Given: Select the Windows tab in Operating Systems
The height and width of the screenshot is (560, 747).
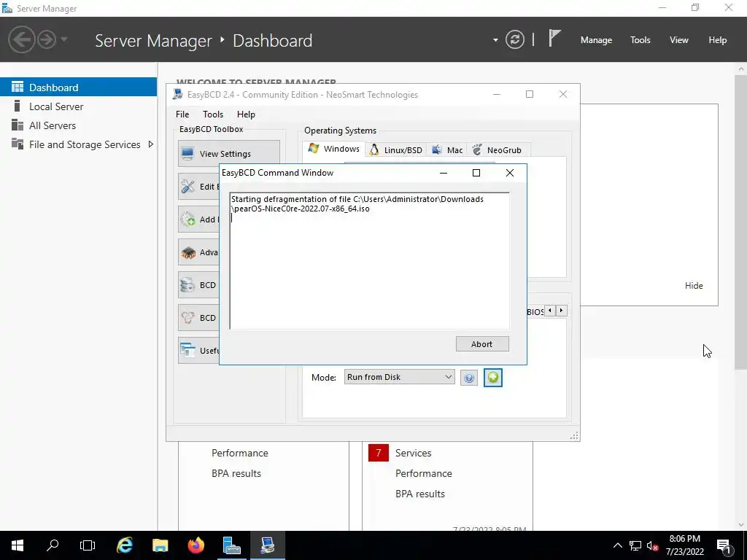Looking at the screenshot, I should (x=333, y=149).
